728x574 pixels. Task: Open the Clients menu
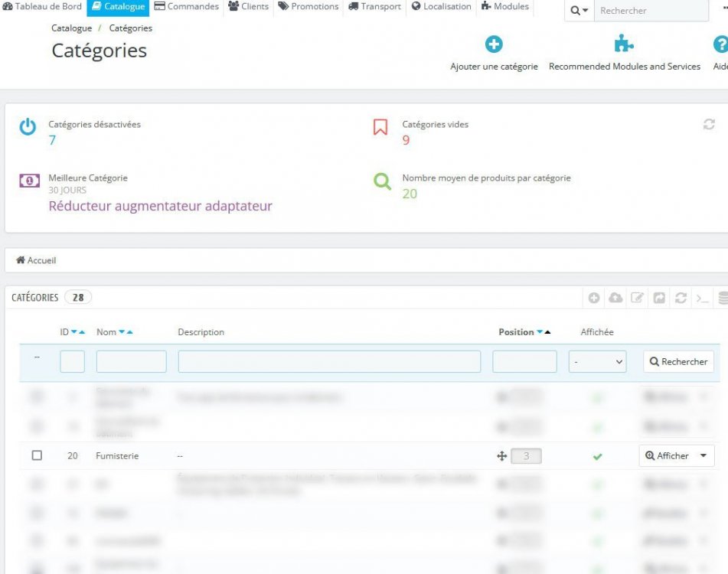(x=248, y=6)
